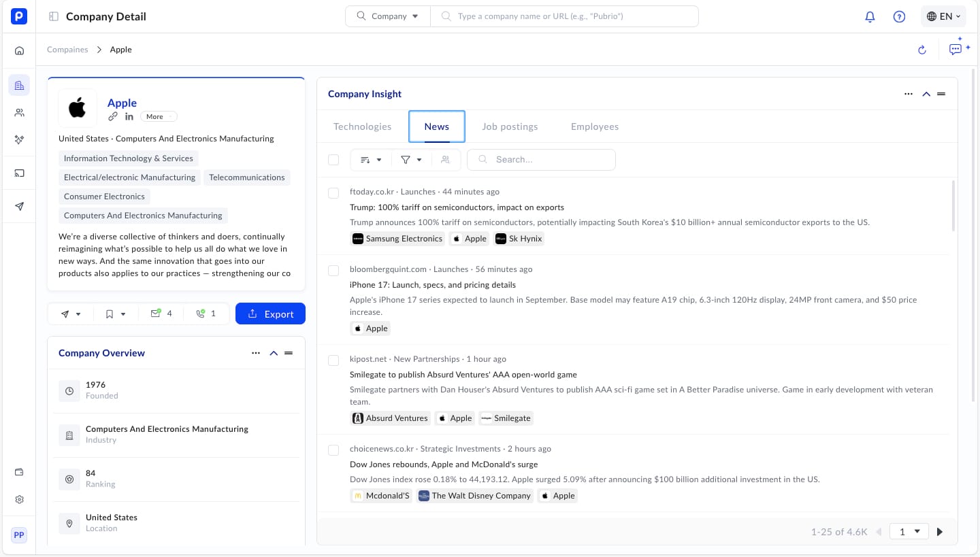Open the help question mark icon
The width and height of the screenshot is (980, 557).
899,16
